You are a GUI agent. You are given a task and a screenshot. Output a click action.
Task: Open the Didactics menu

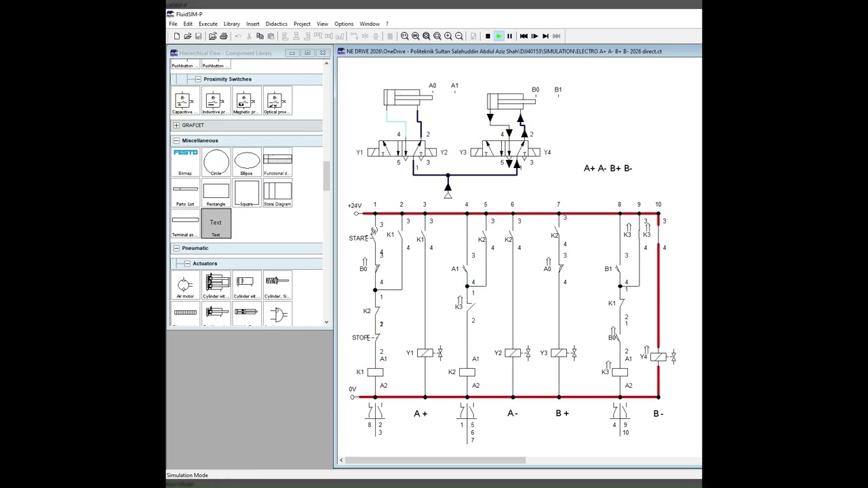tap(277, 24)
